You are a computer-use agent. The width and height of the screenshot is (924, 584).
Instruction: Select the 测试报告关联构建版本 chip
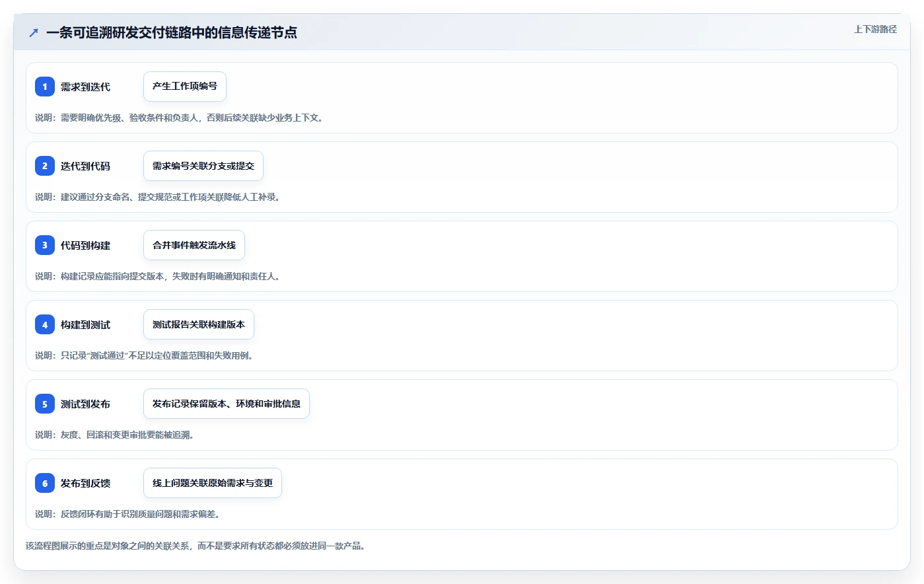(199, 324)
